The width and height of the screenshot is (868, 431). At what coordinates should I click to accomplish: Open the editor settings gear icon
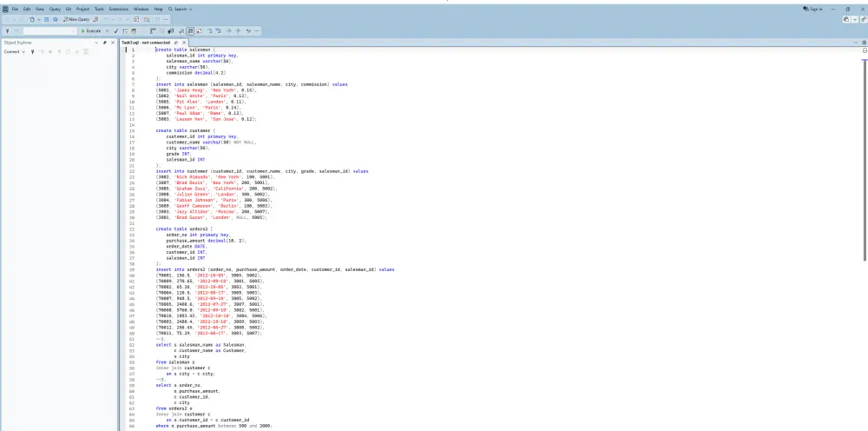click(865, 43)
